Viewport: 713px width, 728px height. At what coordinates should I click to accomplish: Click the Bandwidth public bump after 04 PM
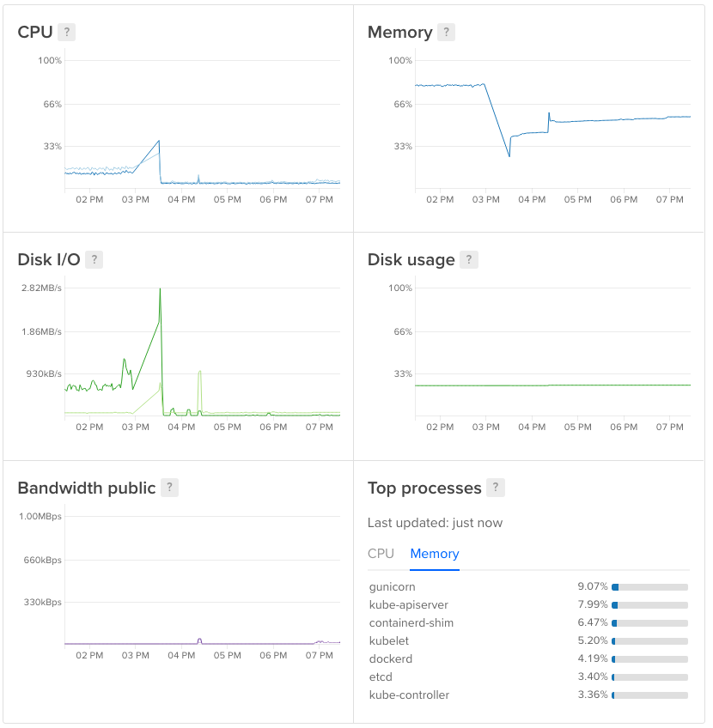tap(199, 640)
